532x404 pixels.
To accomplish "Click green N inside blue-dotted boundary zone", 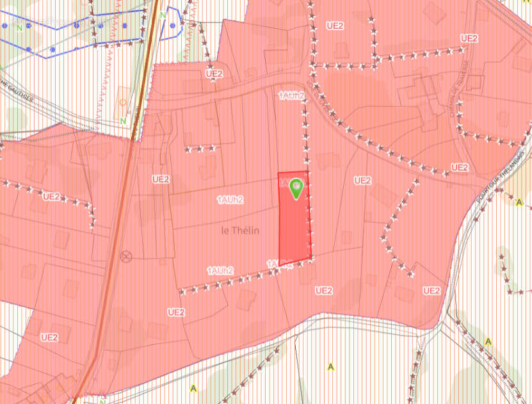I will pos(19,28).
